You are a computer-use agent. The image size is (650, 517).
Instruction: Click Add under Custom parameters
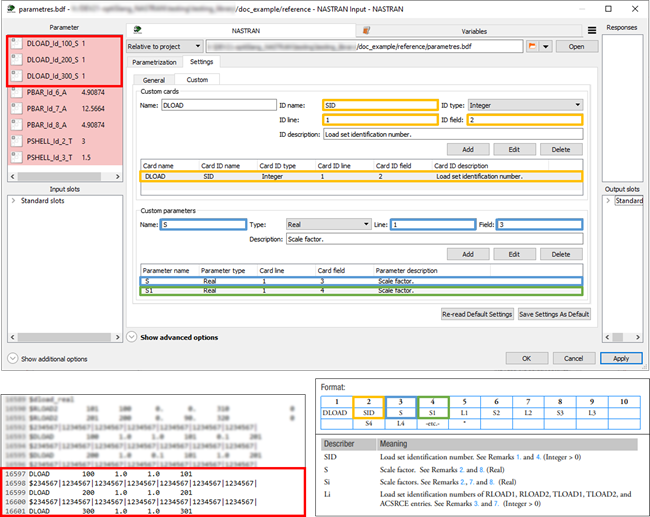click(x=468, y=254)
